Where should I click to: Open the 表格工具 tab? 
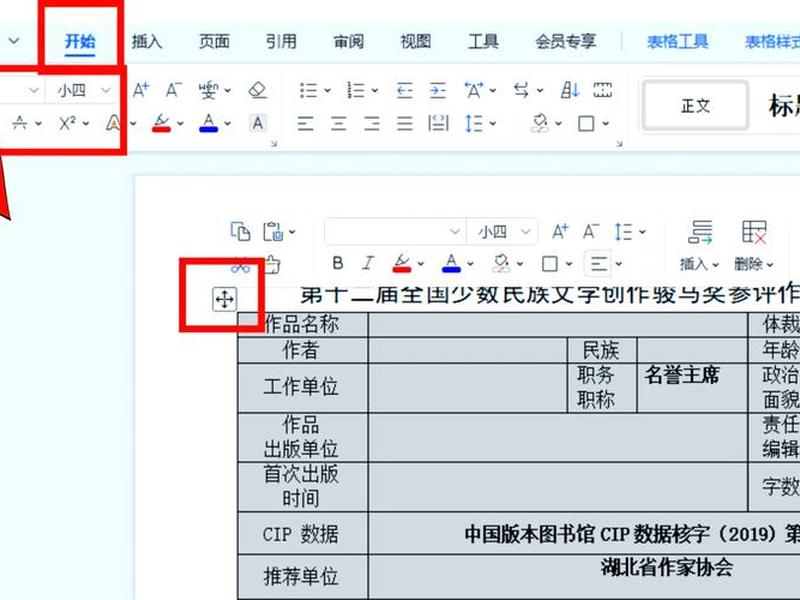[678, 41]
